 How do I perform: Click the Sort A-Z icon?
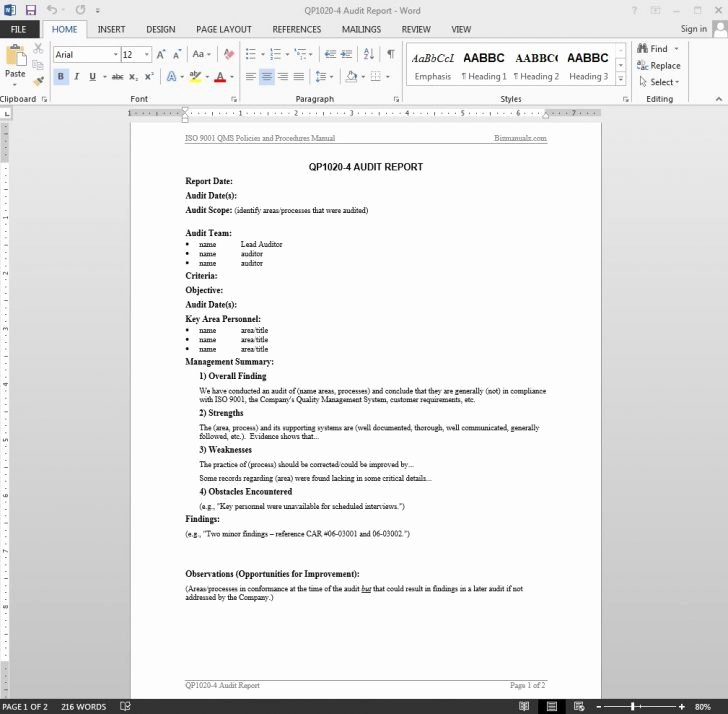pyautogui.click(x=369, y=54)
